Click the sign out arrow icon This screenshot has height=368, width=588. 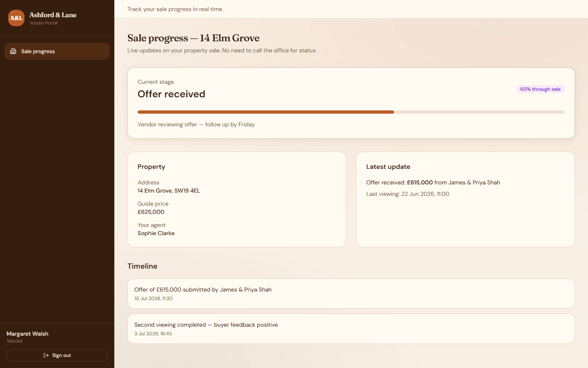tap(46, 355)
